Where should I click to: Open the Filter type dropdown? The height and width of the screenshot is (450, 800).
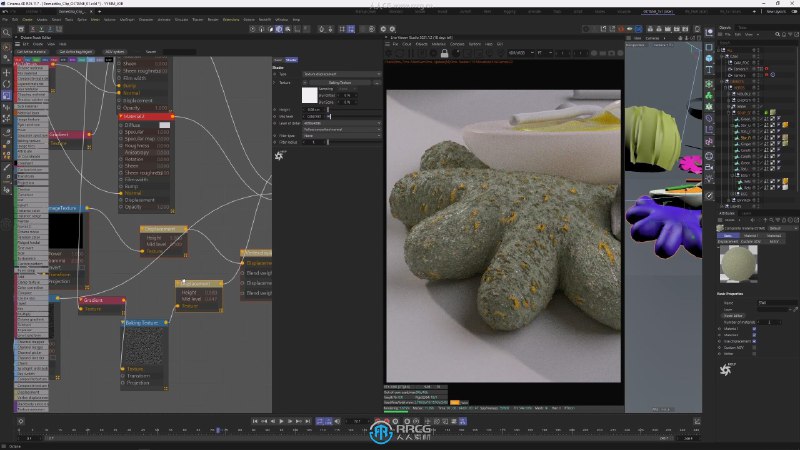340,134
